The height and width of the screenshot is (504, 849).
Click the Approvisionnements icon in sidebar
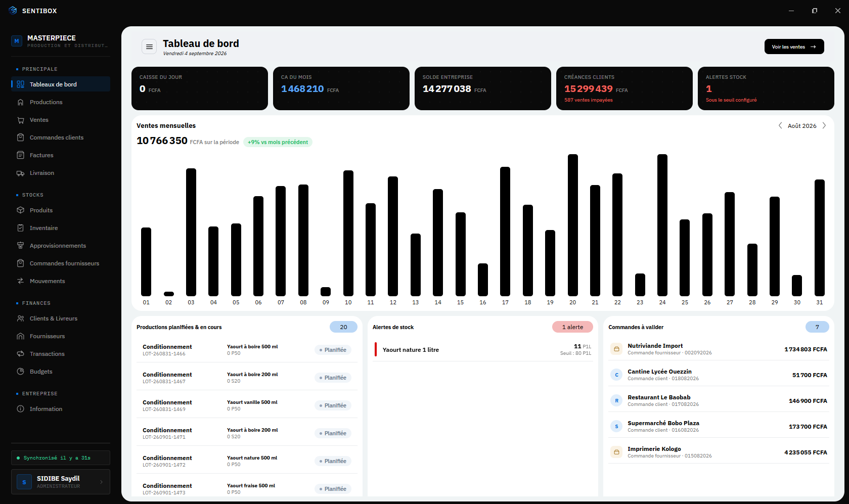21,246
